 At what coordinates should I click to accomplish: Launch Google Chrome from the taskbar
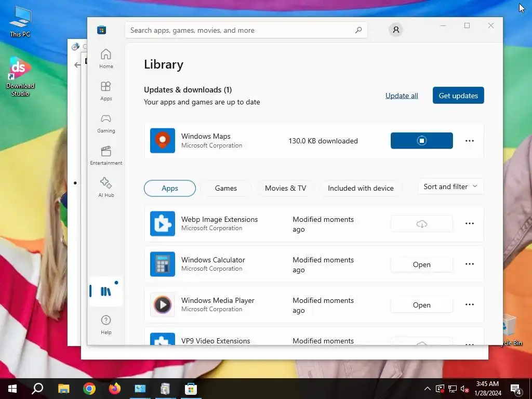coord(89,389)
